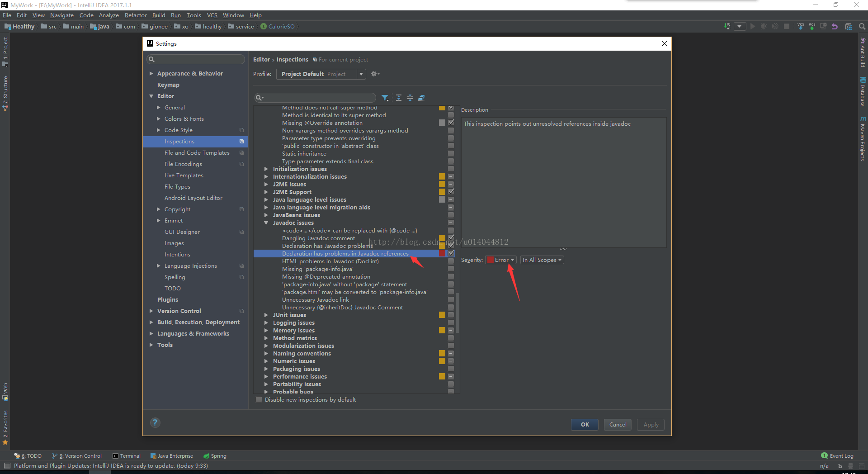The image size is (868, 474).
Task: Click the Expand All inspections icon
Action: (399, 98)
